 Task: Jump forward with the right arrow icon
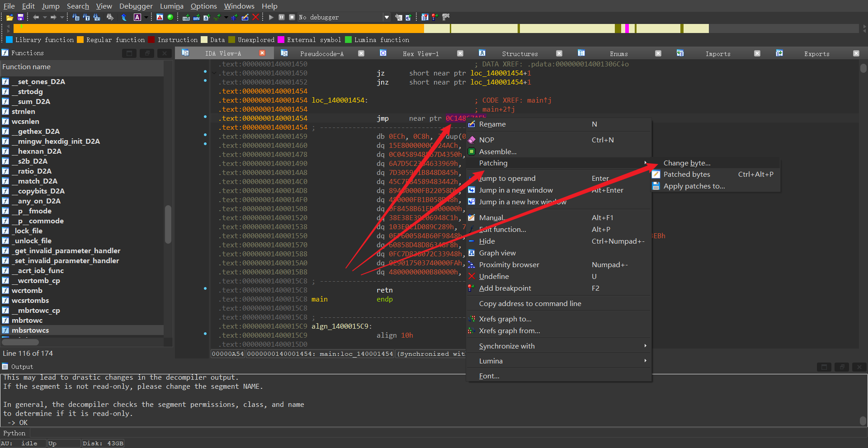53,17
